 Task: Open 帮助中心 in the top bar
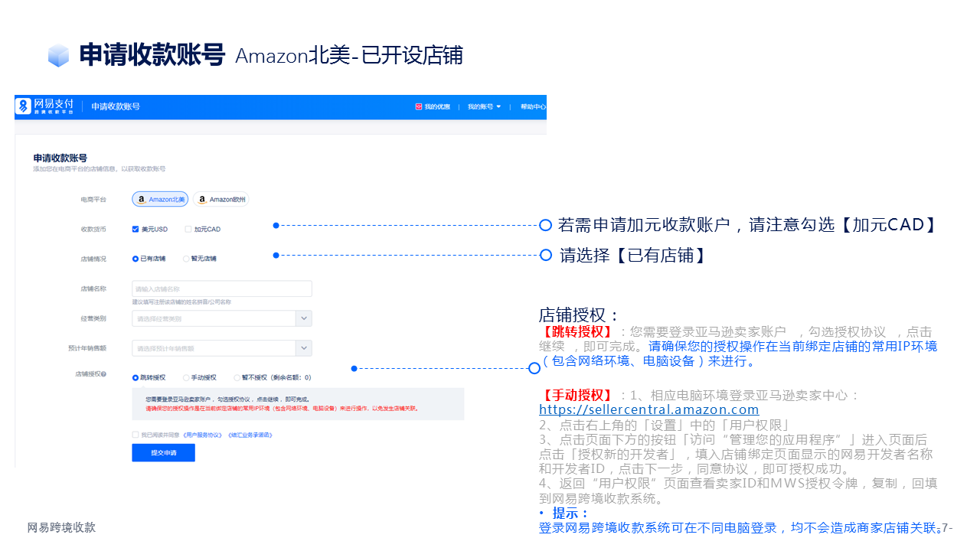(533, 107)
